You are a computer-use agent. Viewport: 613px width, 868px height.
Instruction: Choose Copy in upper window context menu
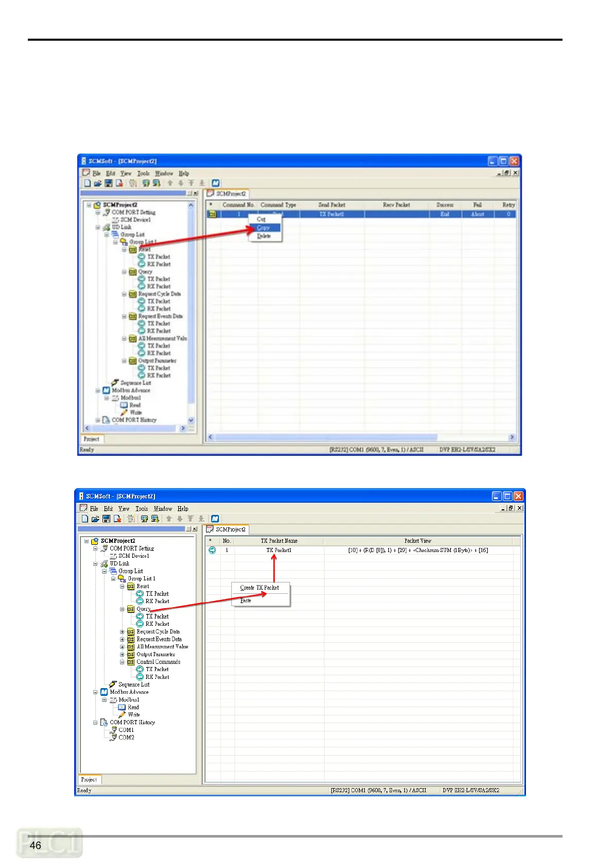point(265,227)
